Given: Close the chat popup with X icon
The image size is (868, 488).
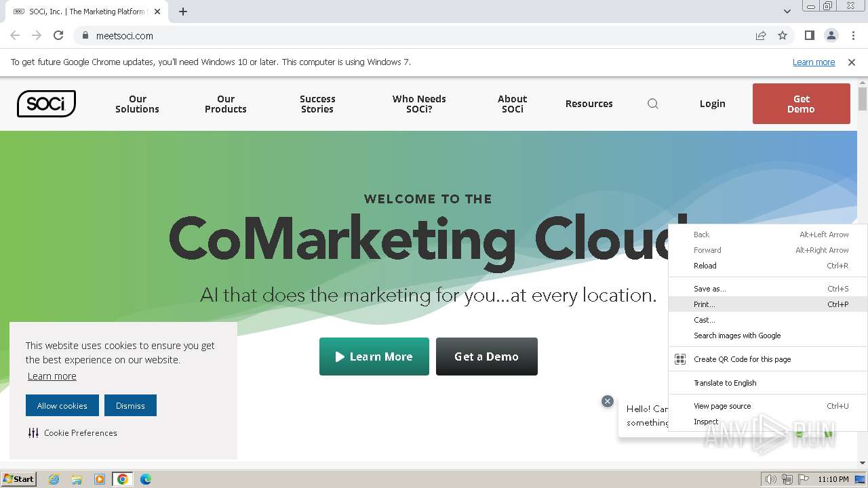Looking at the screenshot, I should (x=608, y=401).
